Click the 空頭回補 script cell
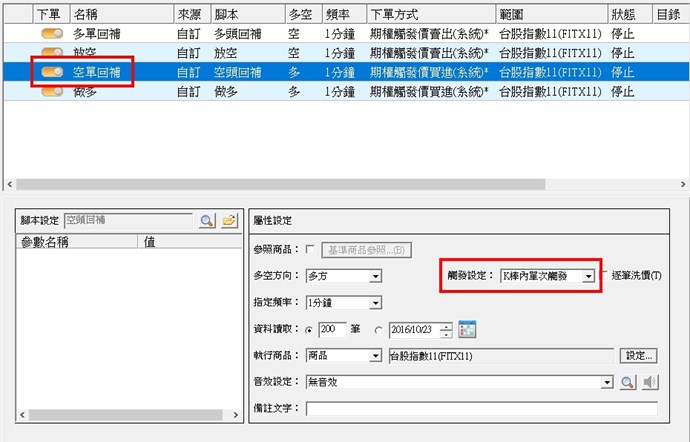This screenshot has width=690, height=442. pos(238,72)
